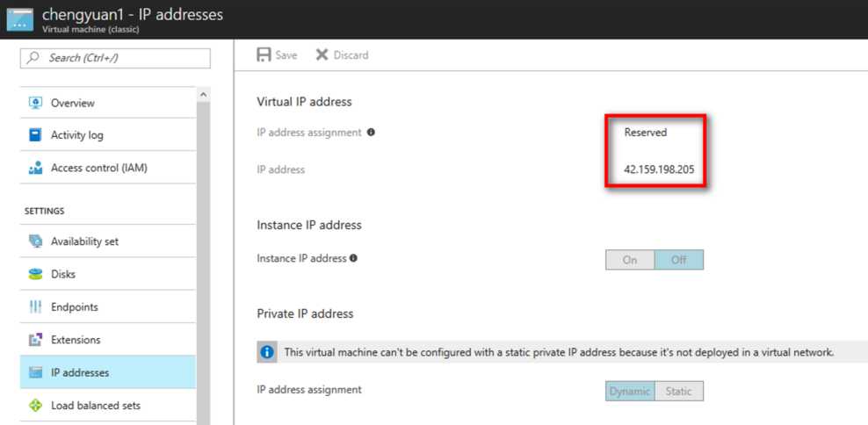The height and width of the screenshot is (425, 868).
Task: Open the Extensions settings
Action: point(108,340)
